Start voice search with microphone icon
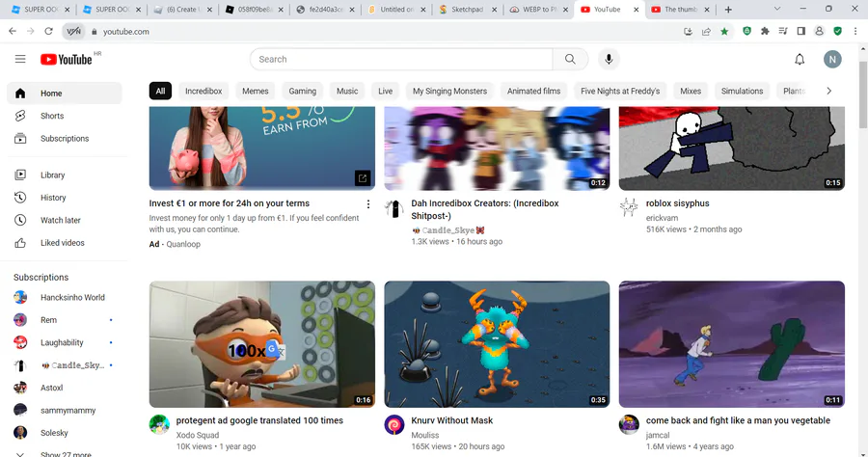The height and width of the screenshot is (457, 868). coord(609,59)
